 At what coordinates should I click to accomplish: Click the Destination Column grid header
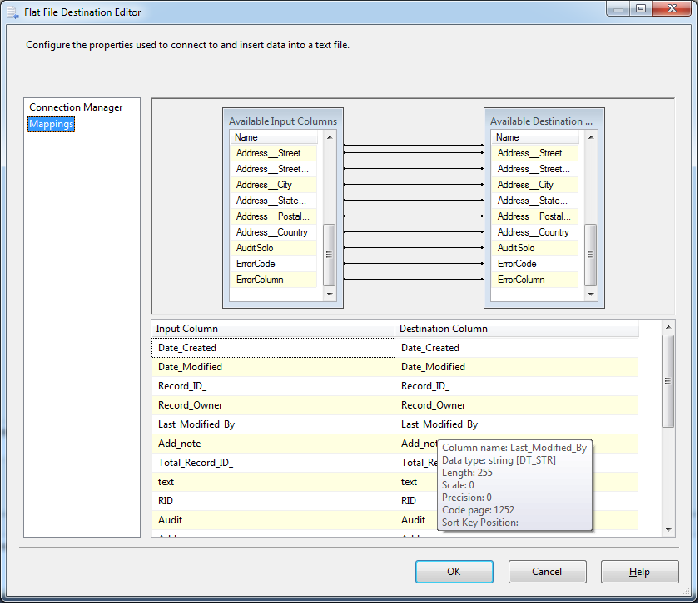(x=518, y=329)
